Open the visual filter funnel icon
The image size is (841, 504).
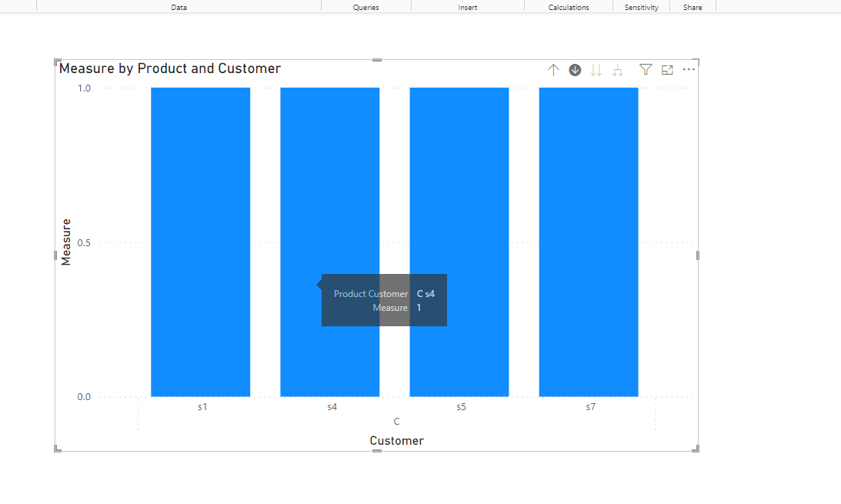pos(646,69)
